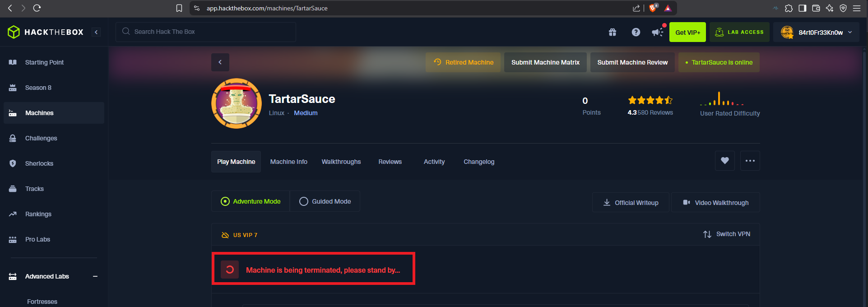Click the Brave Rewards triangle icon
This screenshot has height=307, width=868.
(x=668, y=8)
